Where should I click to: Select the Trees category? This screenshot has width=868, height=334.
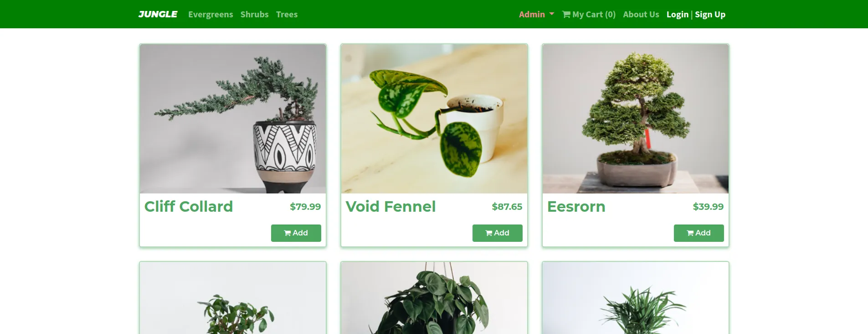[287, 15]
